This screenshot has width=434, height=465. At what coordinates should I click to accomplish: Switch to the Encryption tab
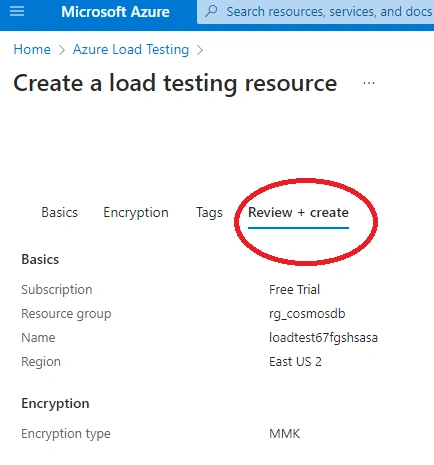[136, 213]
